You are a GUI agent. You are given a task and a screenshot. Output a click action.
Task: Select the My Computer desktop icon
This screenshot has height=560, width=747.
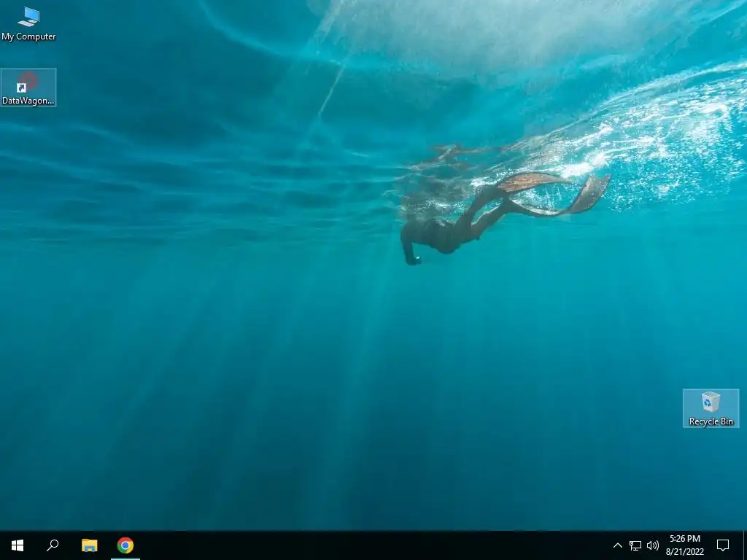28,23
